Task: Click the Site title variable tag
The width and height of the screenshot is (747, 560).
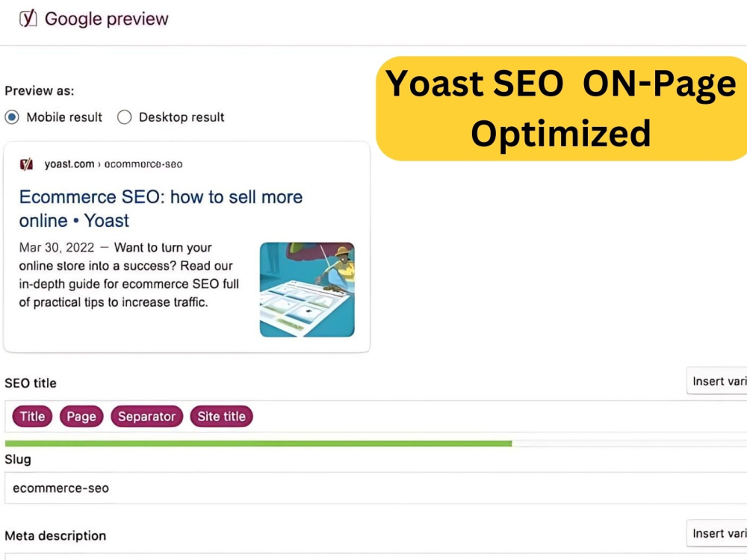Action: click(x=222, y=416)
